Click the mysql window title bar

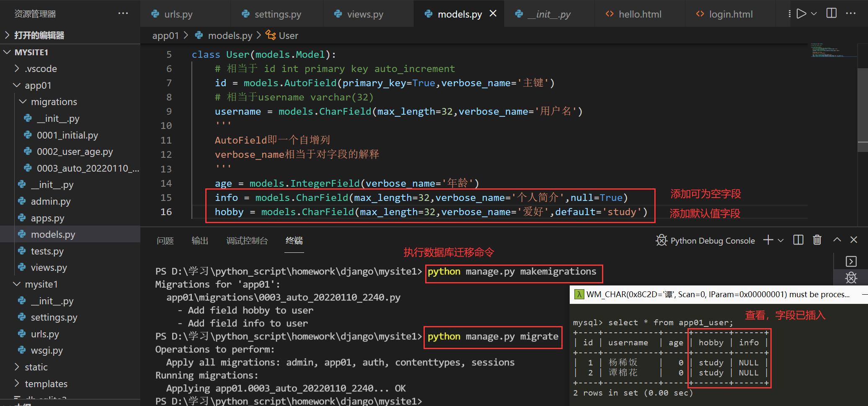[x=718, y=294]
